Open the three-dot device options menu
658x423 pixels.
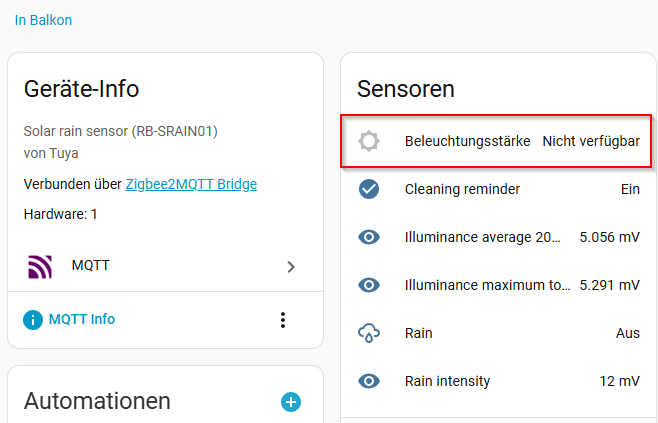(x=283, y=320)
